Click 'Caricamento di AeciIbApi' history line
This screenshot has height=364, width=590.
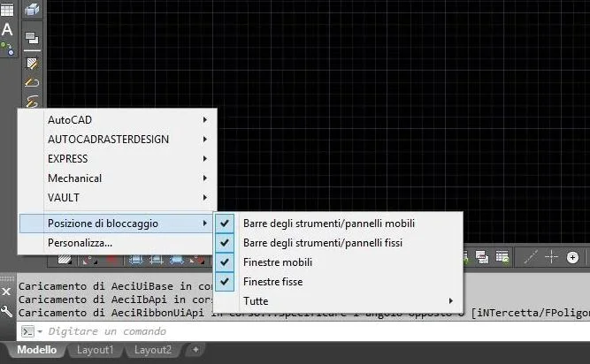tap(116, 300)
